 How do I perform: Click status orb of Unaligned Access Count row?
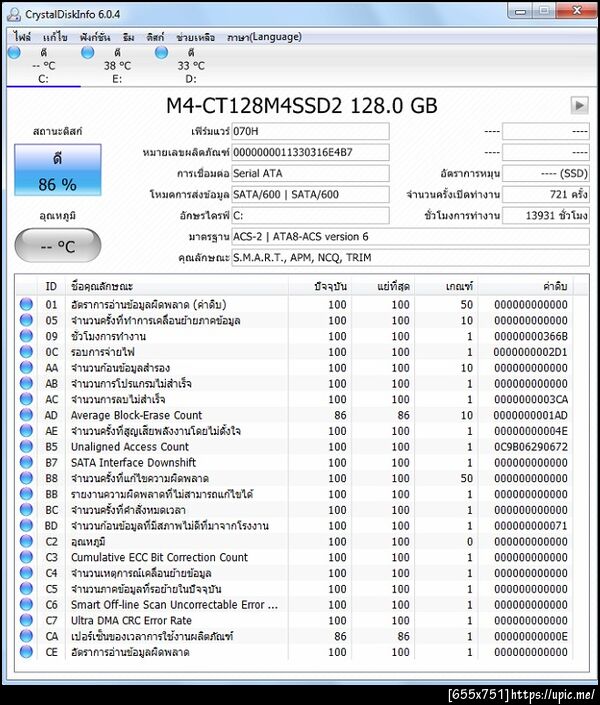click(x=26, y=446)
